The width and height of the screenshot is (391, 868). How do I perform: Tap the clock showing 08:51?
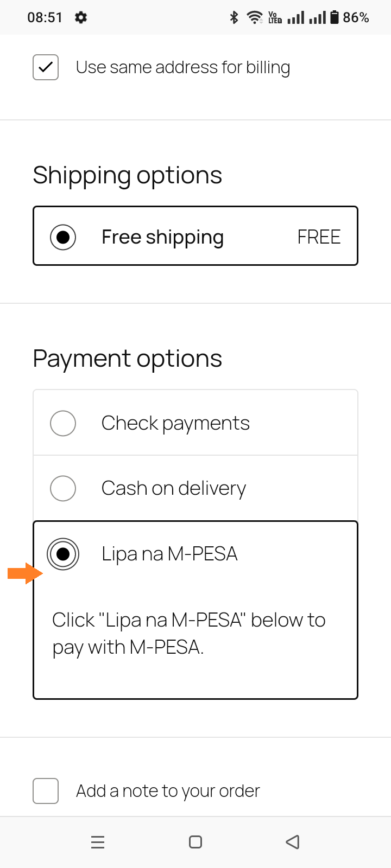click(45, 17)
